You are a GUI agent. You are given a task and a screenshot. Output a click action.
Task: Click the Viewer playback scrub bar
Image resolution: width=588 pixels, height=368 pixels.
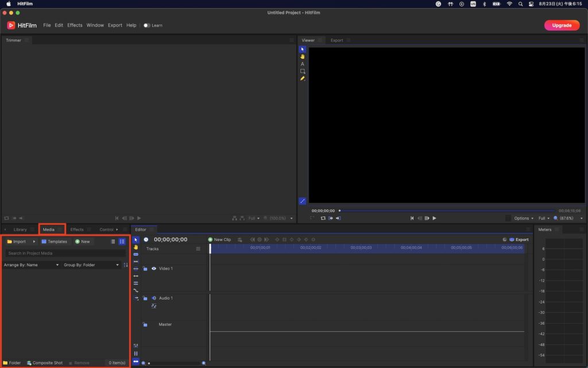coord(448,210)
